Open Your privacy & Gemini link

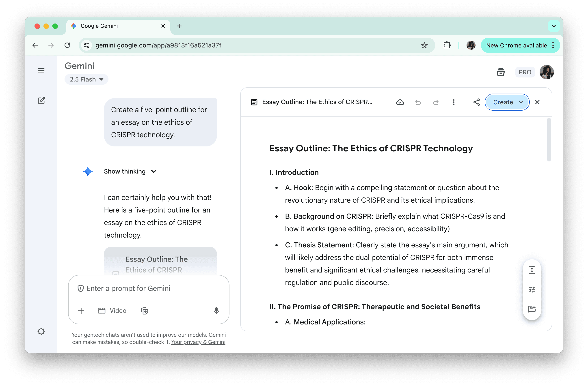tap(198, 342)
